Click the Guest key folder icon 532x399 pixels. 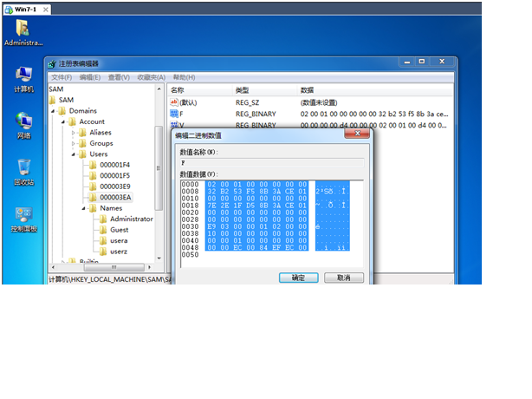pyautogui.click(x=103, y=230)
